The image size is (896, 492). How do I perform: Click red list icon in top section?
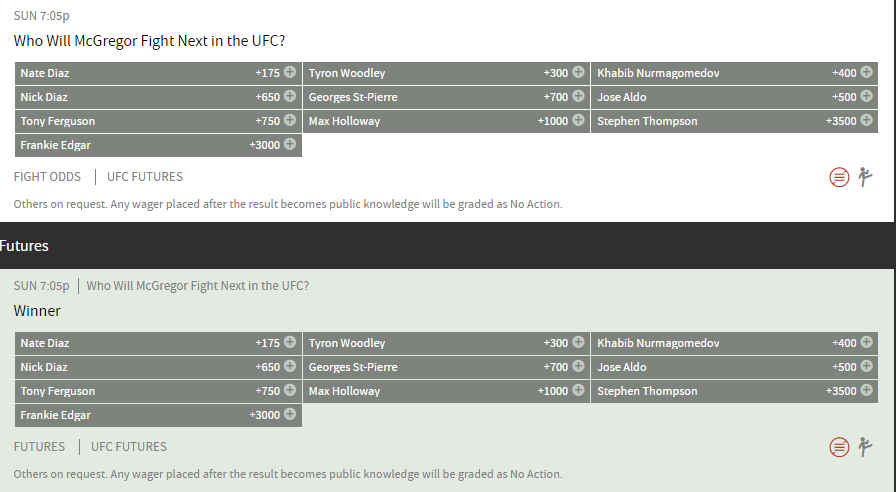839,177
